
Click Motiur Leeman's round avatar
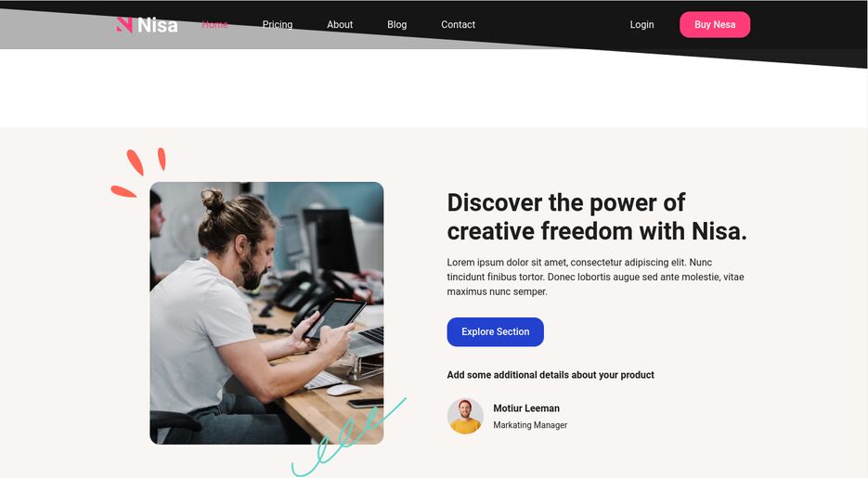click(x=465, y=416)
